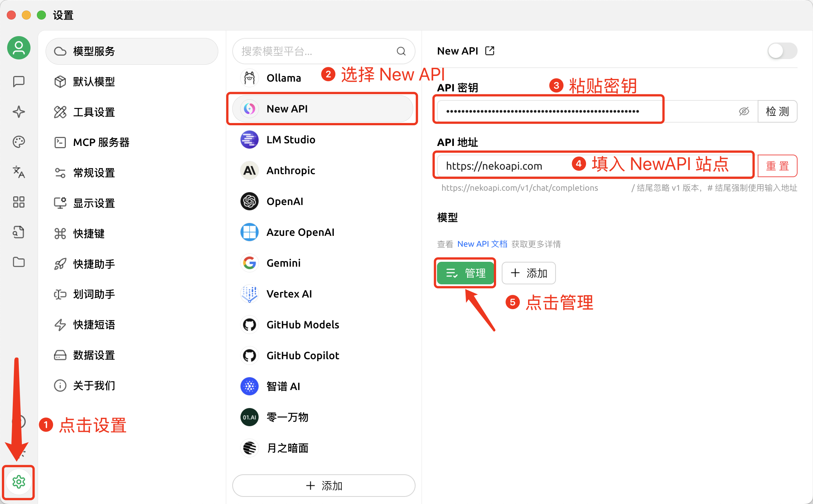
Task: Open 显示设置 settings
Action: [94, 203]
